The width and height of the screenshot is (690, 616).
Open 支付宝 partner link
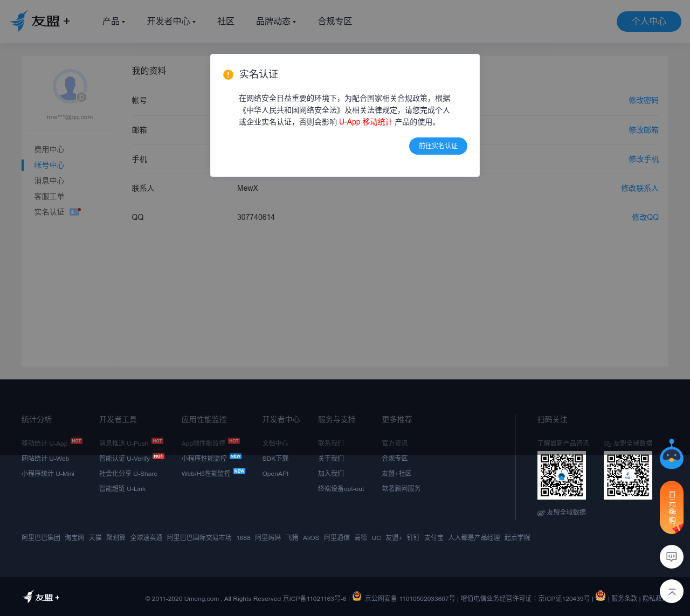(434, 537)
